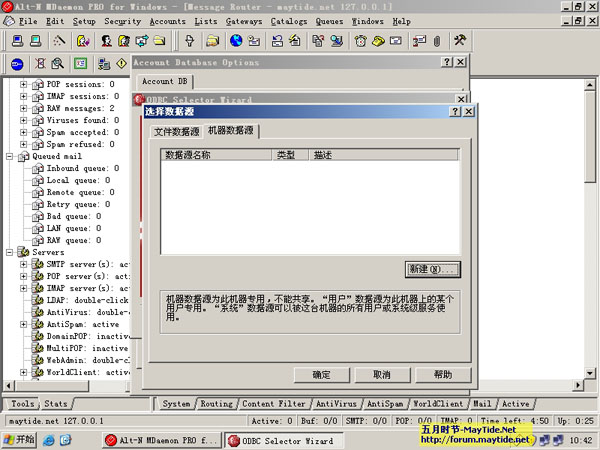Click the yellow folder icon in the toolbar
The height and width of the screenshot is (450, 600).
tap(213, 41)
